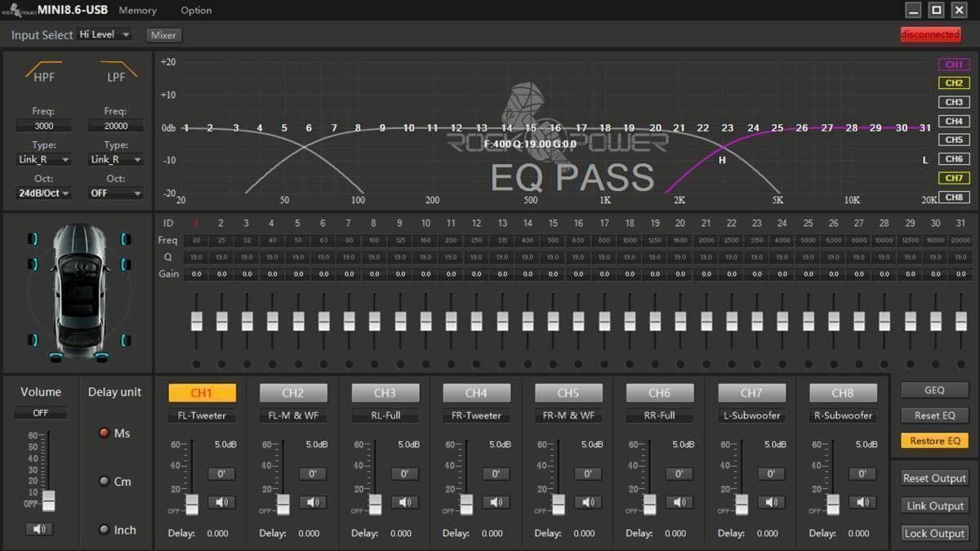This screenshot has width=980, height=551.
Task: Select the Ms delay unit radio button
Action: tap(105, 433)
